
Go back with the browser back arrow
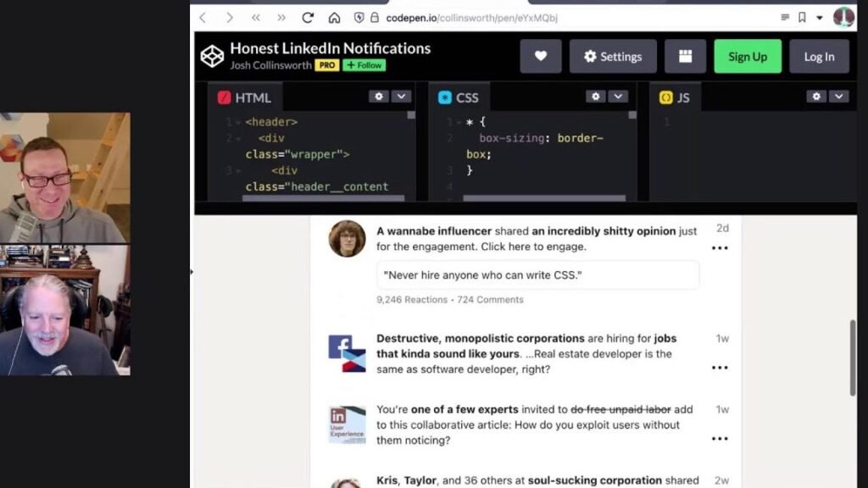point(203,18)
